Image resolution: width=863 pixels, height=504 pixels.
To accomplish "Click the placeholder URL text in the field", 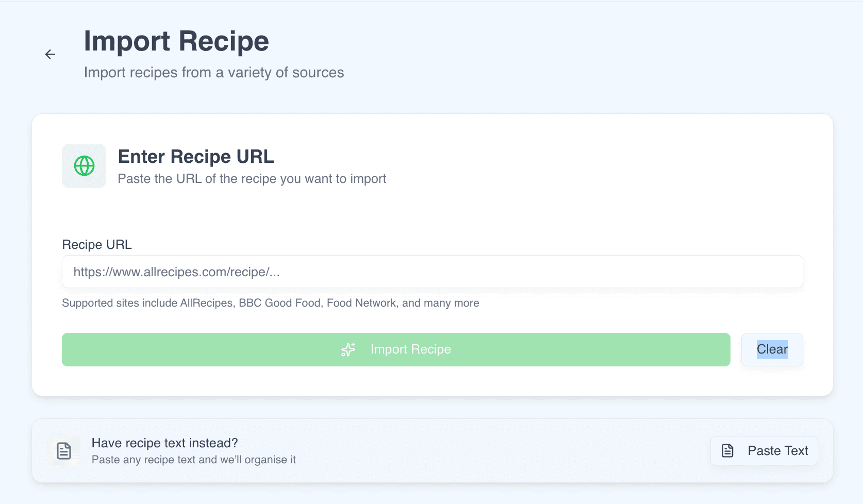I will [x=176, y=272].
